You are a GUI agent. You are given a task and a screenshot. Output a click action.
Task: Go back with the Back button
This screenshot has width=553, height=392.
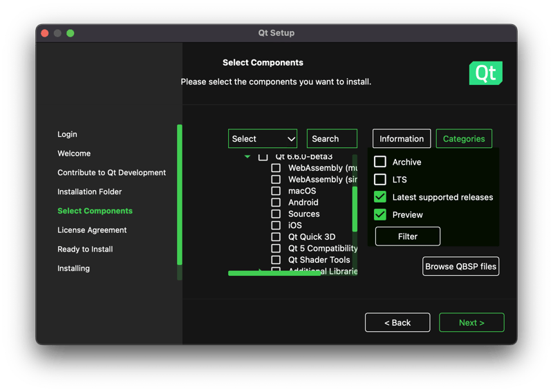pyautogui.click(x=397, y=322)
